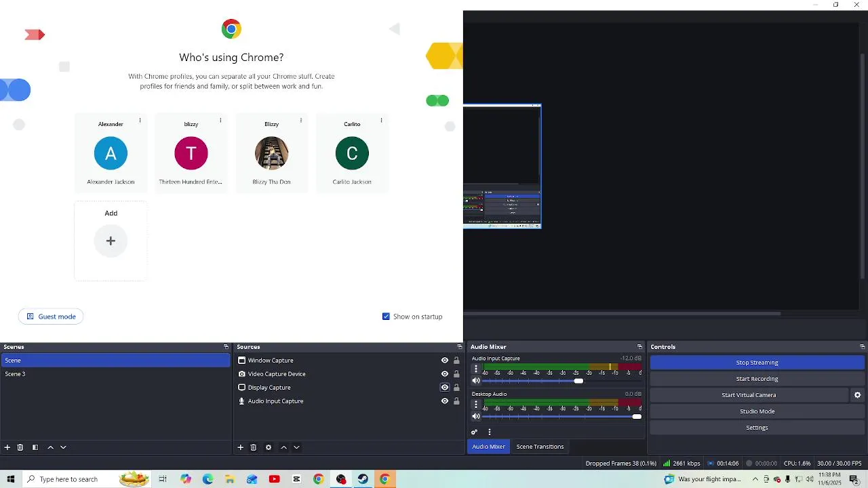The width and height of the screenshot is (868, 488).
Task: Select Scene 3 in Scenes list
Action: (x=116, y=374)
